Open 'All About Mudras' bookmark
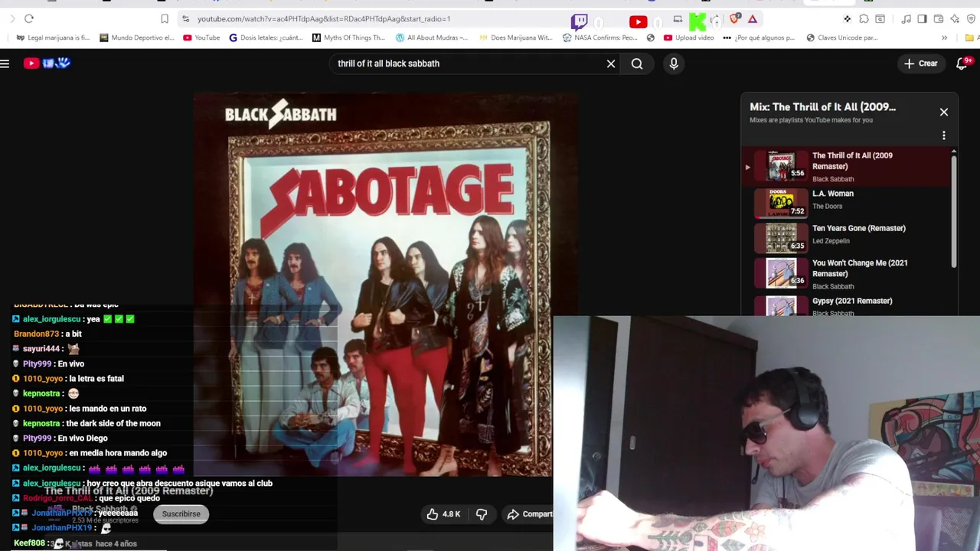Screen dimensions: 980x551 point(431,37)
